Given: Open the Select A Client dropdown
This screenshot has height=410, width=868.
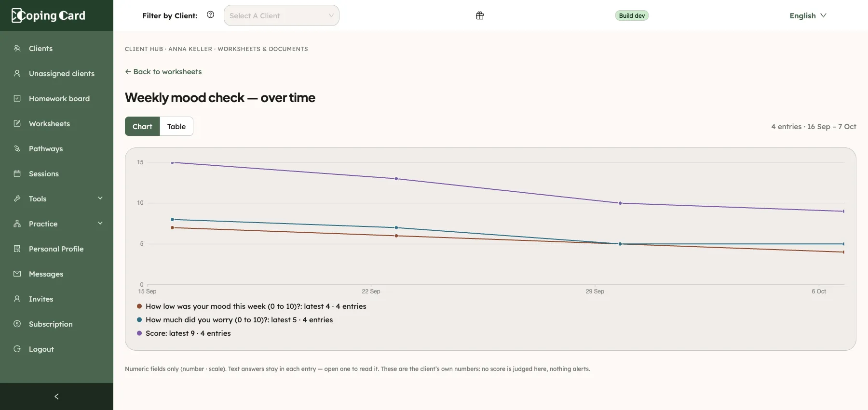Looking at the screenshot, I should click(x=282, y=15).
